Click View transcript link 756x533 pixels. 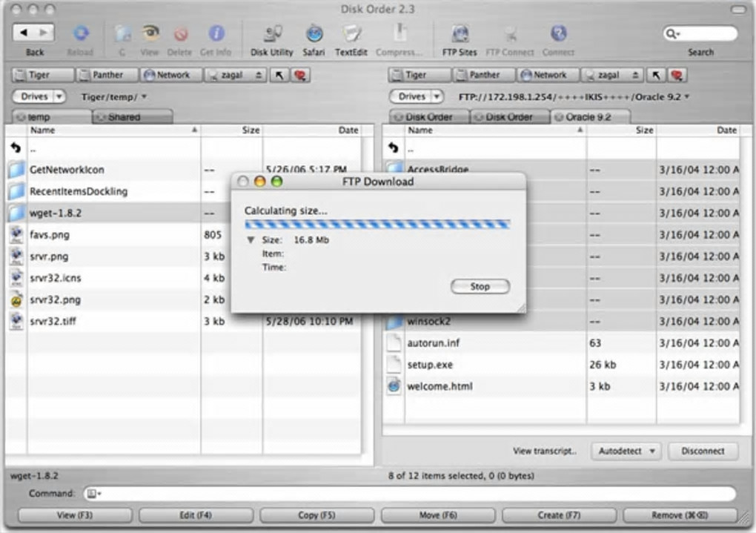pyautogui.click(x=545, y=451)
